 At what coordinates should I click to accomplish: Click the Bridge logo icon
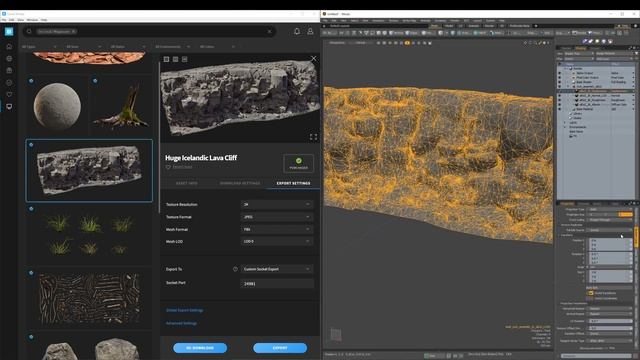point(9,31)
